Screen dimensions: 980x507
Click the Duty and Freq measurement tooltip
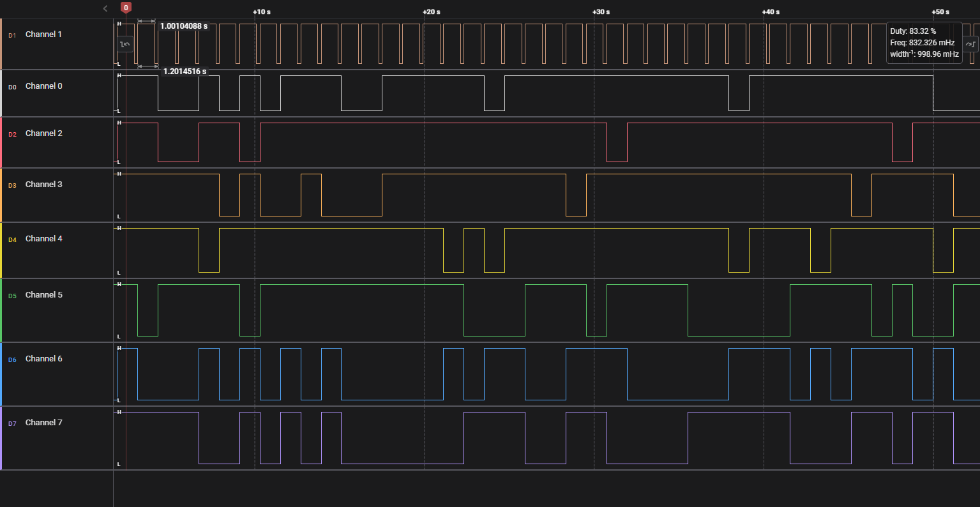[x=924, y=43]
